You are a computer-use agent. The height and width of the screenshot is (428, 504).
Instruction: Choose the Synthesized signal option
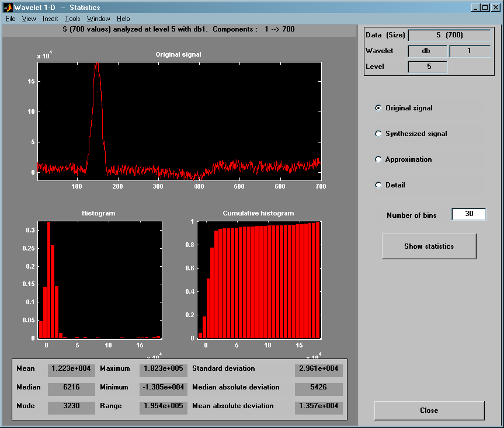pos(378,134)
